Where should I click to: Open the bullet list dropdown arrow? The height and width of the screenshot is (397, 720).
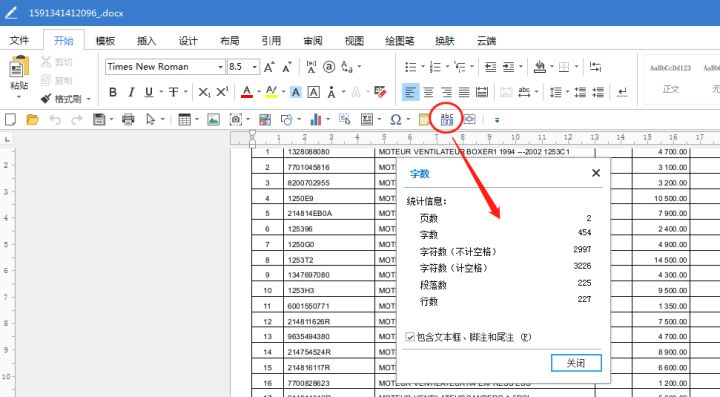(422, 67)
